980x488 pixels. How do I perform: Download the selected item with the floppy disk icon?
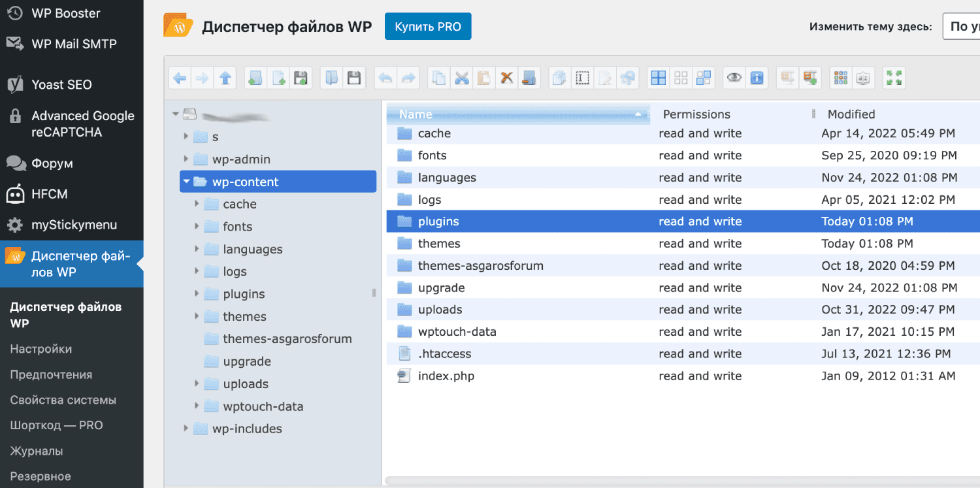coord(354,78)
